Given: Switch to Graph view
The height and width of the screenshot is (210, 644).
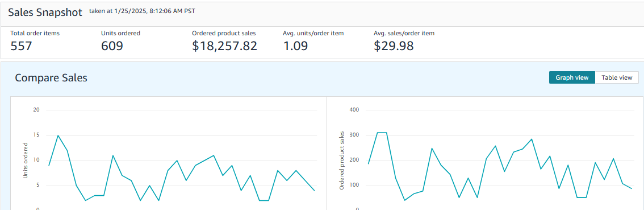Looking at the screenshot, I should (572, 77).
